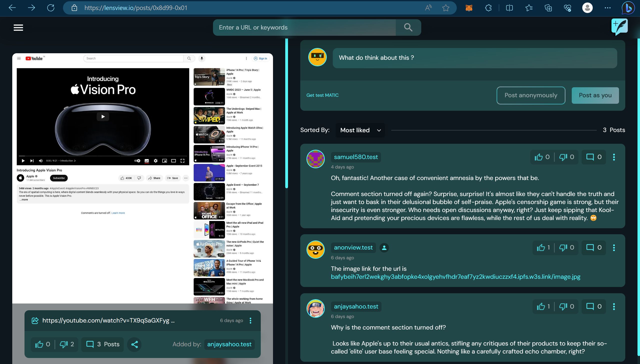640x364 pixels.
Task: Click the new post feather icon
Action: 619,27
